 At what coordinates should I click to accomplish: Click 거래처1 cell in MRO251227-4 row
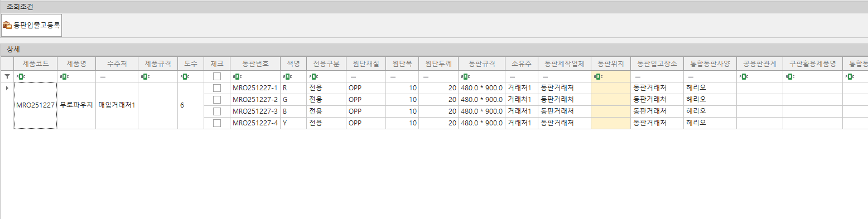click(522, 123)
